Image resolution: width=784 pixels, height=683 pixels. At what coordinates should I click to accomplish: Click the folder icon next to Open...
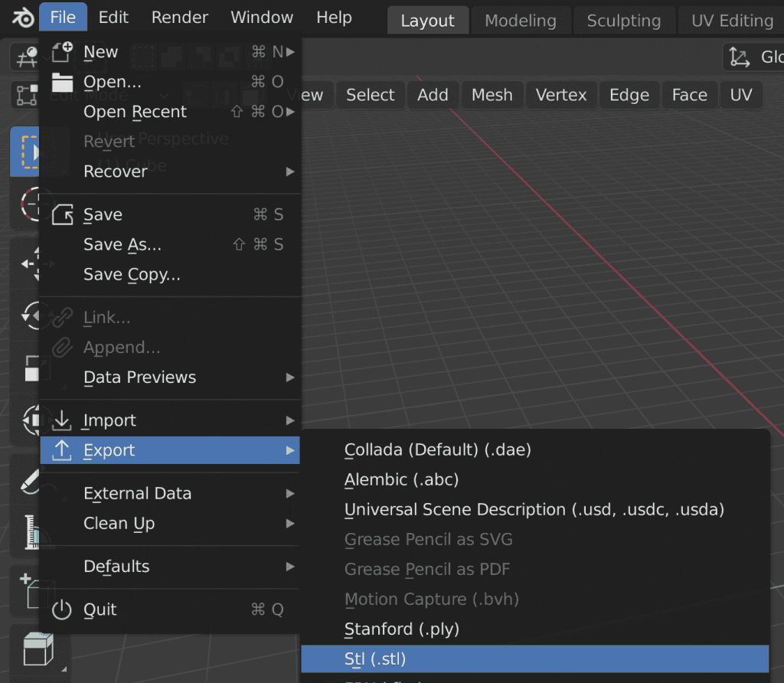point(62,81)
